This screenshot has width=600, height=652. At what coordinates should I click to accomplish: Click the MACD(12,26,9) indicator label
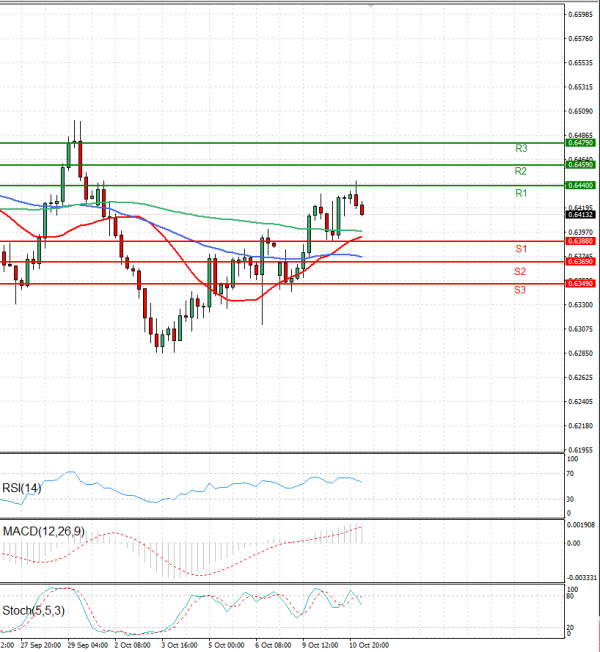tap(44, 531)
